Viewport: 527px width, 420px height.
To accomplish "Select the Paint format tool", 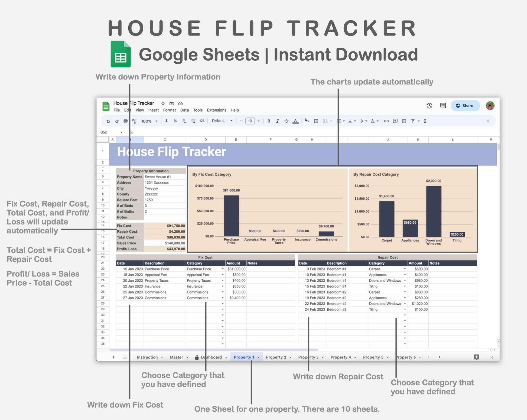I will tap(134, 121).
